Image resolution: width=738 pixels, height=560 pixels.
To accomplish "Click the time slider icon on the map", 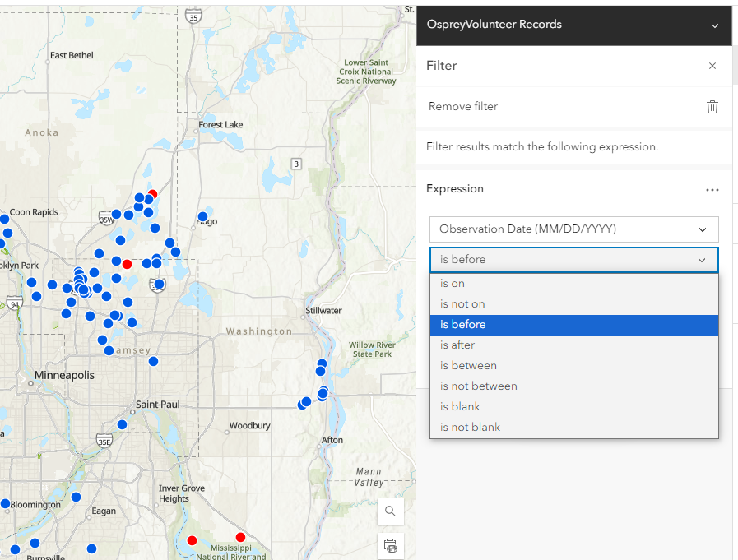I will [390, 545].
